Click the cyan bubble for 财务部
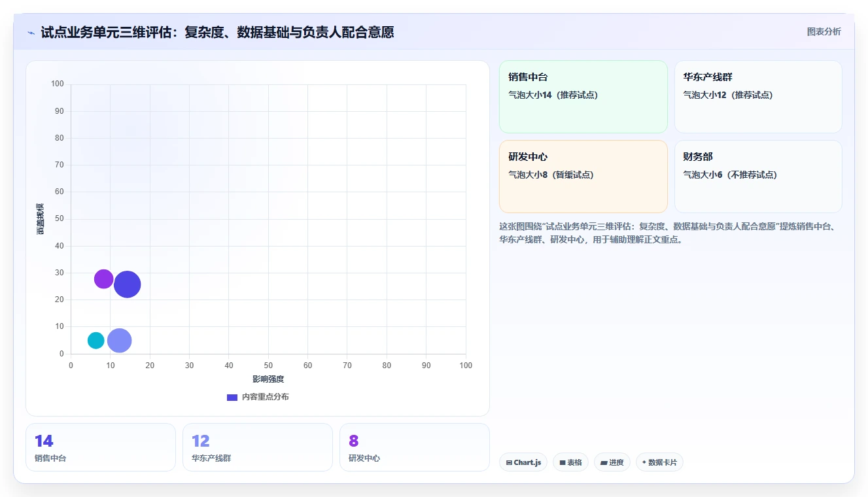This screenshot has width=868, height=497. click(x=96, y=340)
